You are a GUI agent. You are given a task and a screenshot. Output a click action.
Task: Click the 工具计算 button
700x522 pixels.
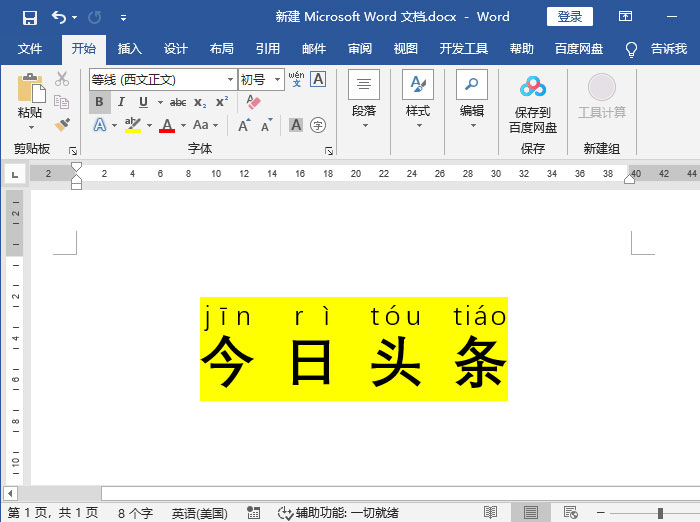coord(602,96)
